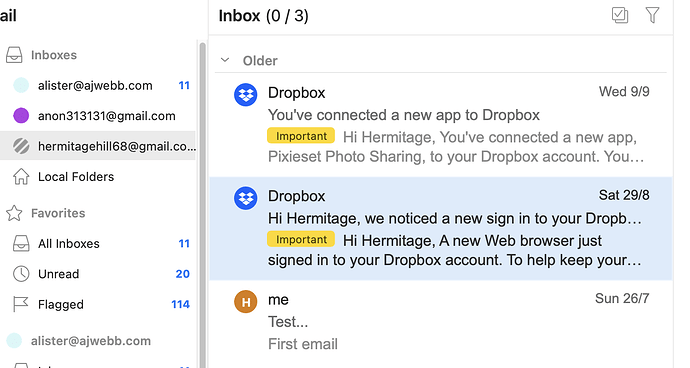Click the account dot beside the bottom alister@ajwebb.com heading
Image resolution: width=690 pixels, height=368 pixels.
coord(14,341)
